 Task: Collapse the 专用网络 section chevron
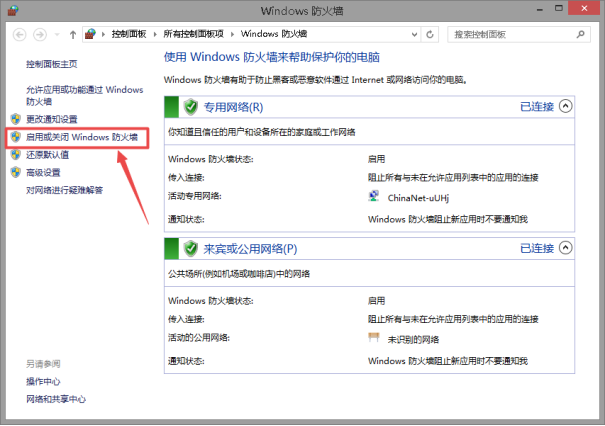566,106
